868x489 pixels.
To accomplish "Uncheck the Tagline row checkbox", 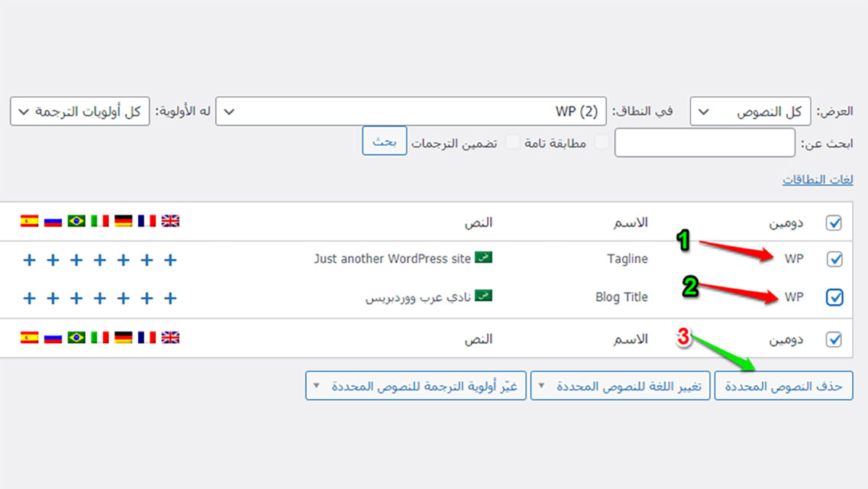I will (x=834, y=260).
